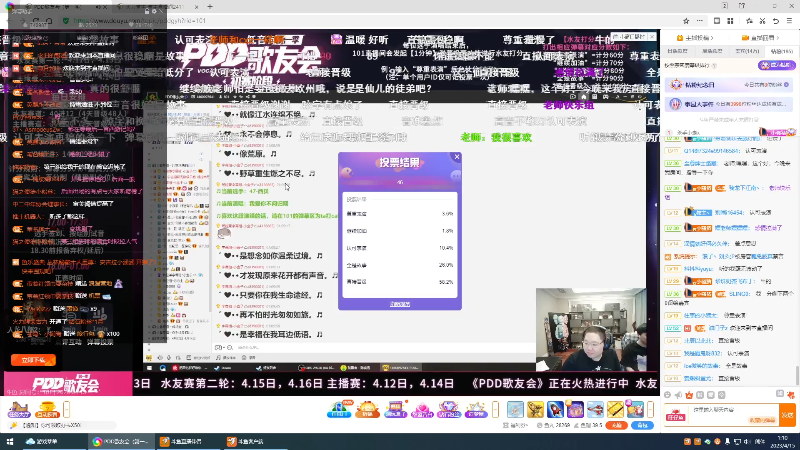Open the live replay link
The width and height of the screenshot is (800, 450).
tap(760, 38)
